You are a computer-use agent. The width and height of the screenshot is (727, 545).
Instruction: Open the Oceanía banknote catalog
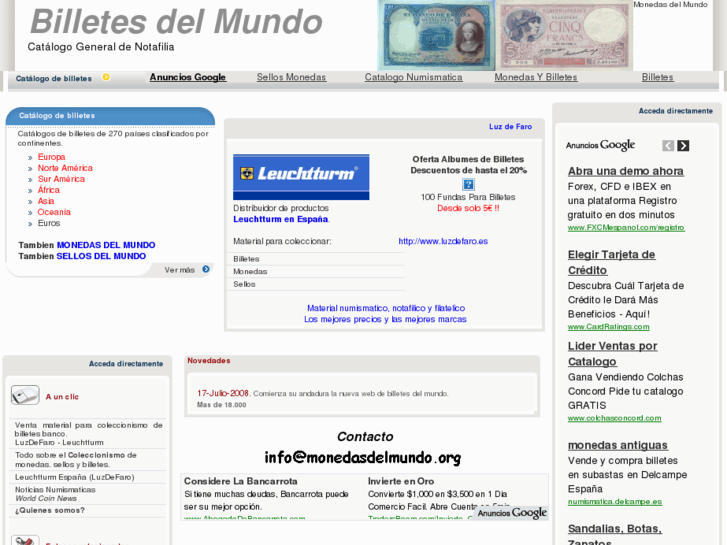(x=54, y=212)
